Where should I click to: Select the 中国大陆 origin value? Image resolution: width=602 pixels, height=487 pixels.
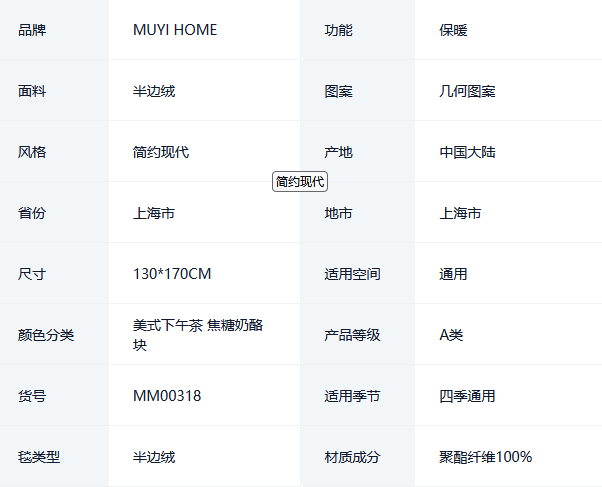467,152
